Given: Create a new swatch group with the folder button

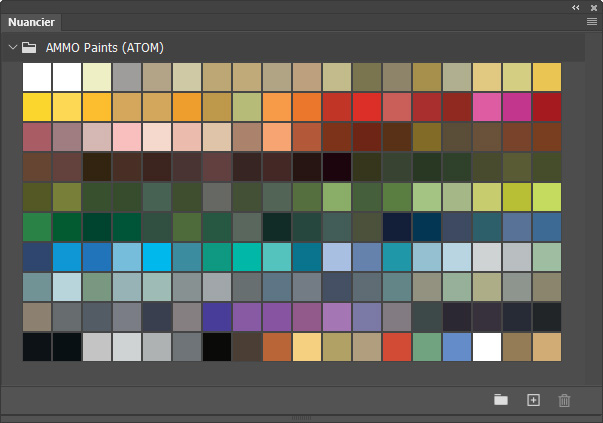Looking at the screenshot, I should (501, 400).
